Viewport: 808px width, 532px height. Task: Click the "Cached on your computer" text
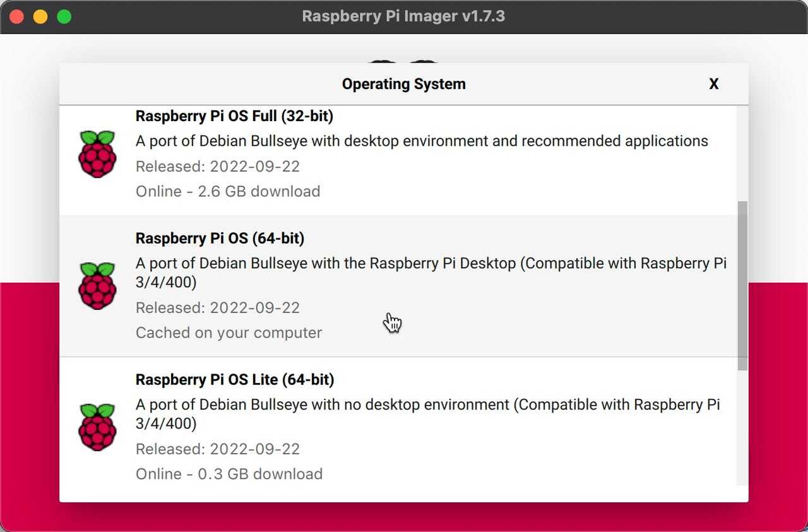[229, 333]
